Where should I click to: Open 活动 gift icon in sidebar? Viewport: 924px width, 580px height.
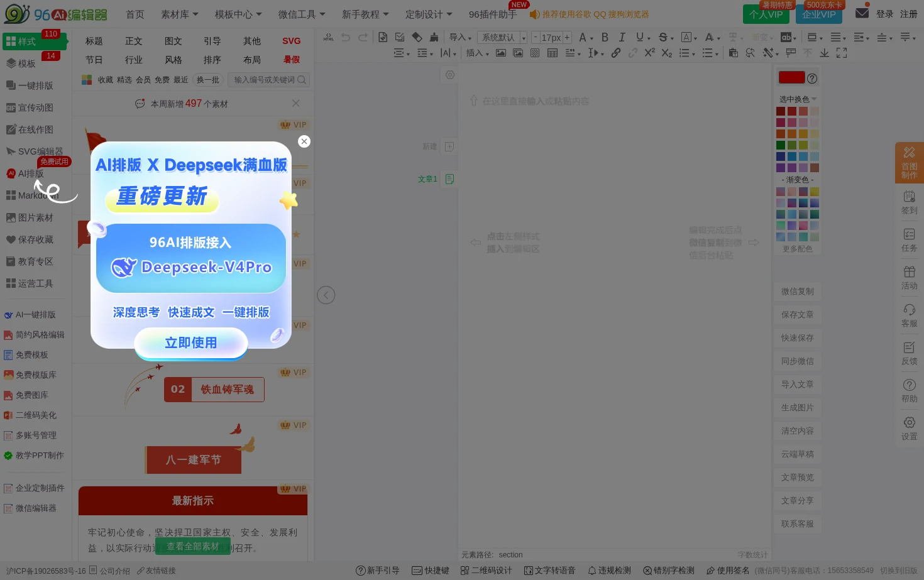point(910,278)
